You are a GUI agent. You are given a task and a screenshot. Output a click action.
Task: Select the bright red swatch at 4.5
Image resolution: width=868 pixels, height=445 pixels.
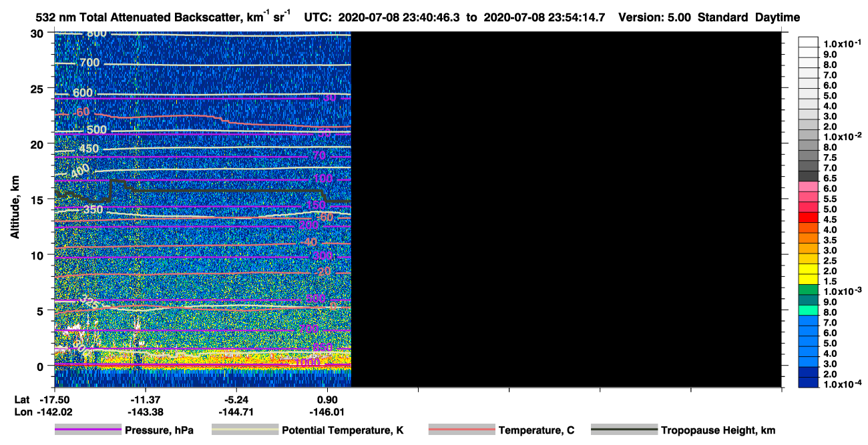(x=809, y=219)
